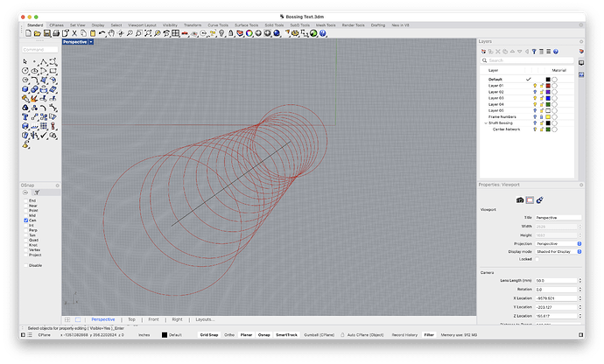This screenshot has height=364, width=604.
Task: Click the red color swatch of Layer 01
Action: click(548, 86)
